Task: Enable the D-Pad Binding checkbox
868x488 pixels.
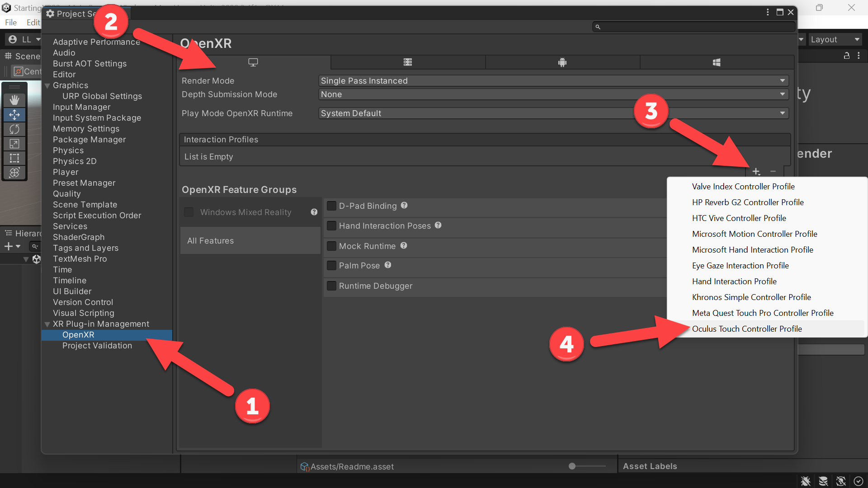Action: click(331, 206)
